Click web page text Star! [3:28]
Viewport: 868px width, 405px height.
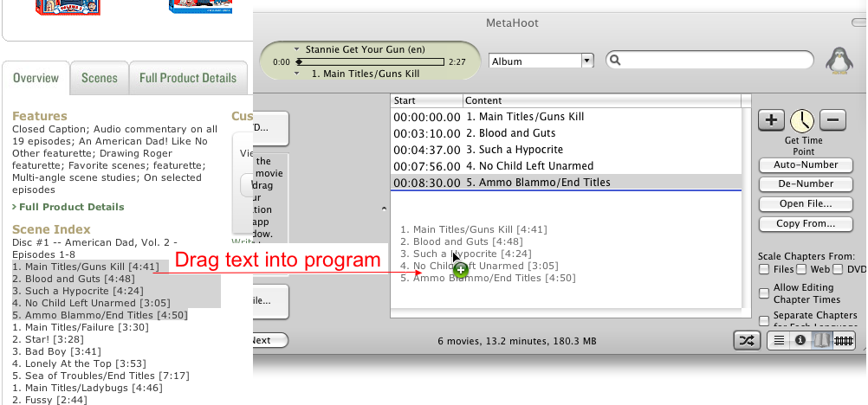pyautogui.click(x=53, y=339)
